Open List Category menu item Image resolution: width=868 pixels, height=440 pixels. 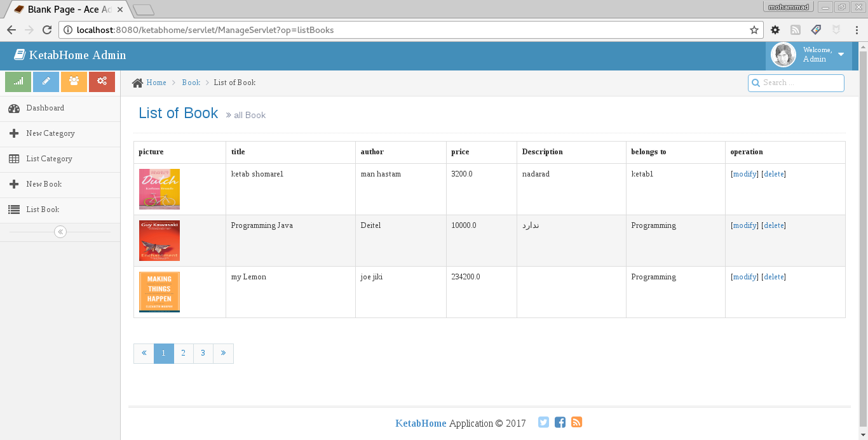60,159
